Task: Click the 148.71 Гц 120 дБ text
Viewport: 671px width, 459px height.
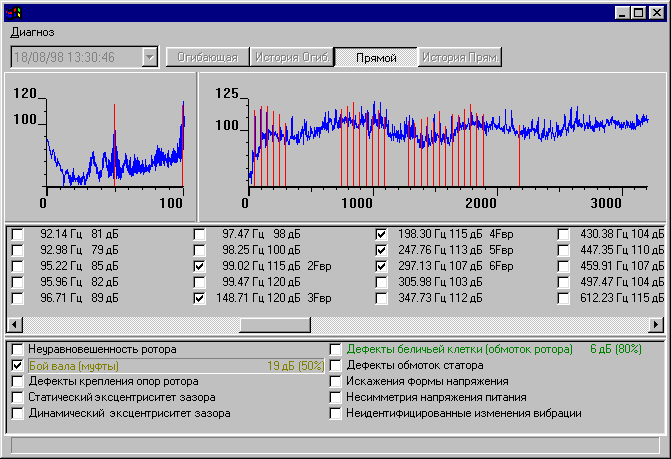Action: (258, 298)
